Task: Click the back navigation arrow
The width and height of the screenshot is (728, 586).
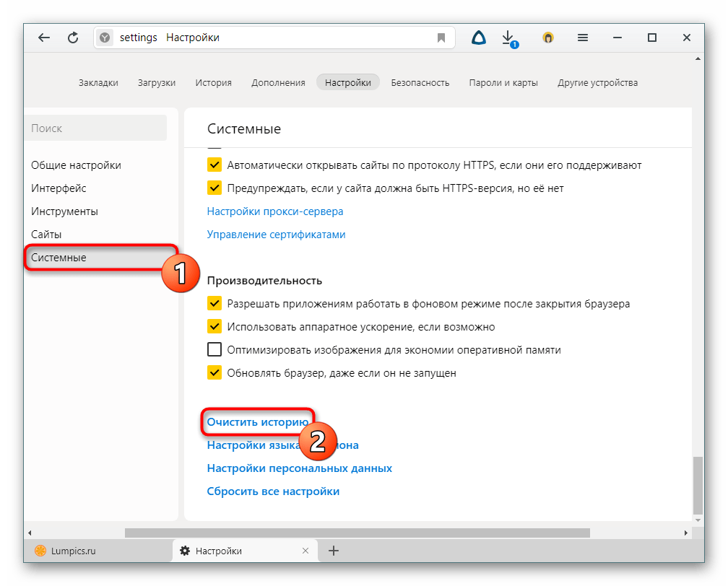Action: (44, 38)
